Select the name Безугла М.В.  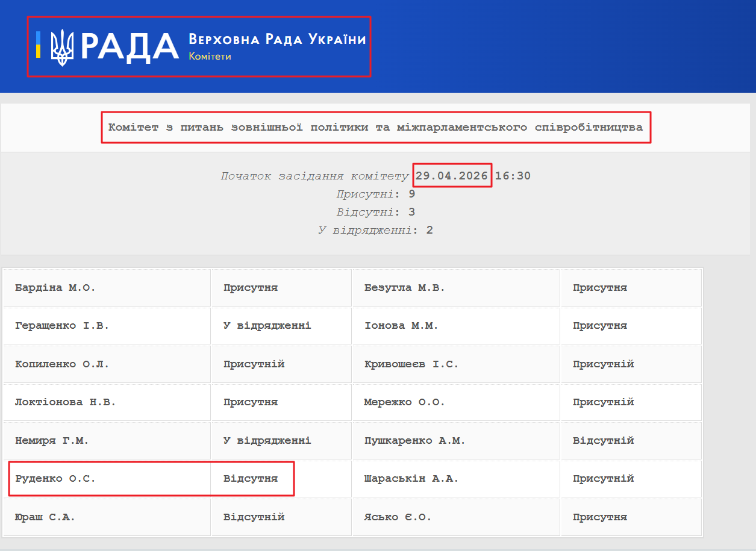tap(405, 288)
